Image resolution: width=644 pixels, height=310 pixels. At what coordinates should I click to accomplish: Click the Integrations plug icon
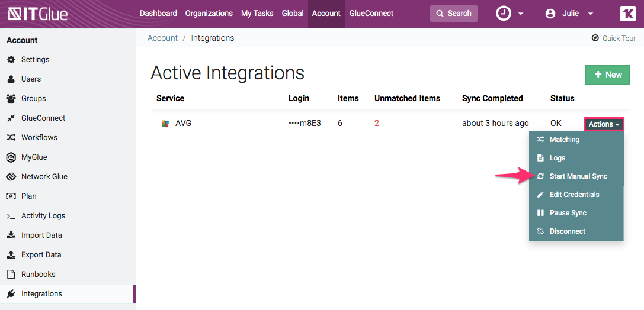(11, 293)
